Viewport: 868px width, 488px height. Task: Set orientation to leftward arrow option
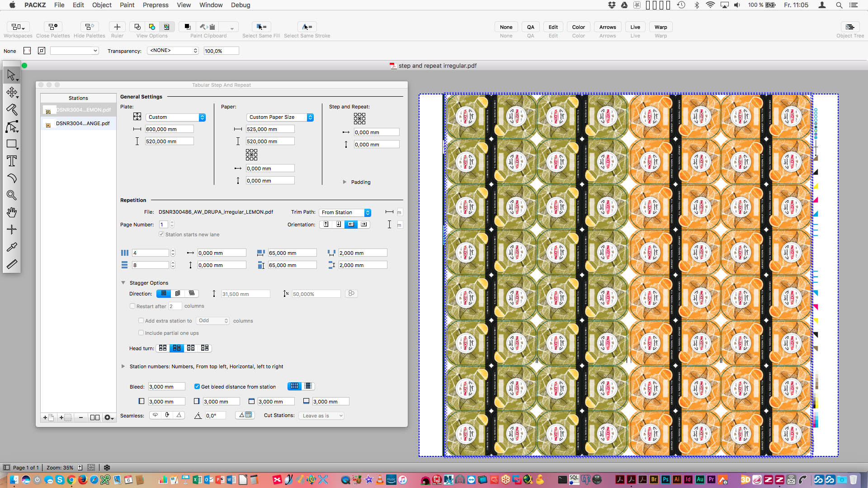351,225
